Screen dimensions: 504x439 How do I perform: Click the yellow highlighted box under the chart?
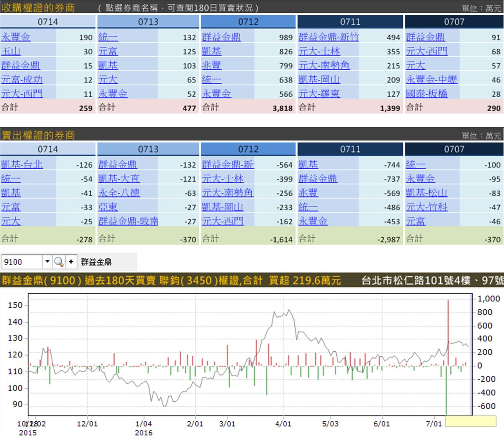(x=471, y=421)
